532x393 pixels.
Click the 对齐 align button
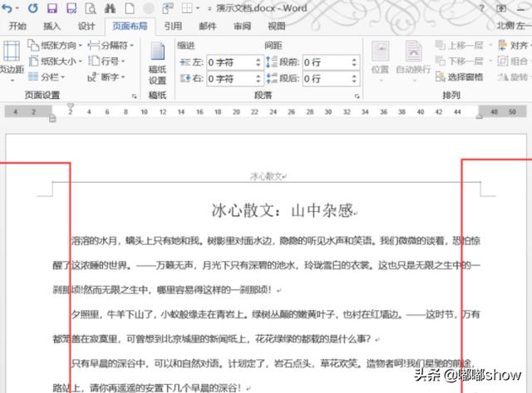[513, 45]
